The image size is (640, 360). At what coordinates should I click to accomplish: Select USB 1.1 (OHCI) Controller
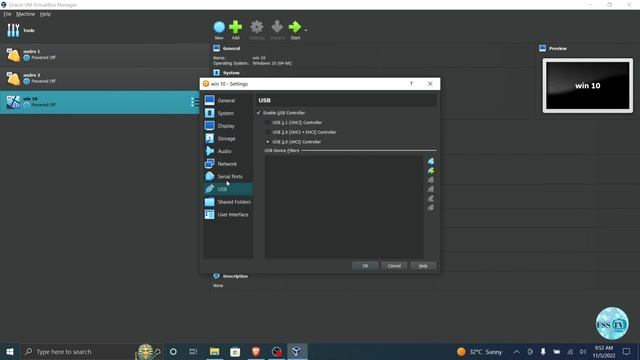coord(268,122)
